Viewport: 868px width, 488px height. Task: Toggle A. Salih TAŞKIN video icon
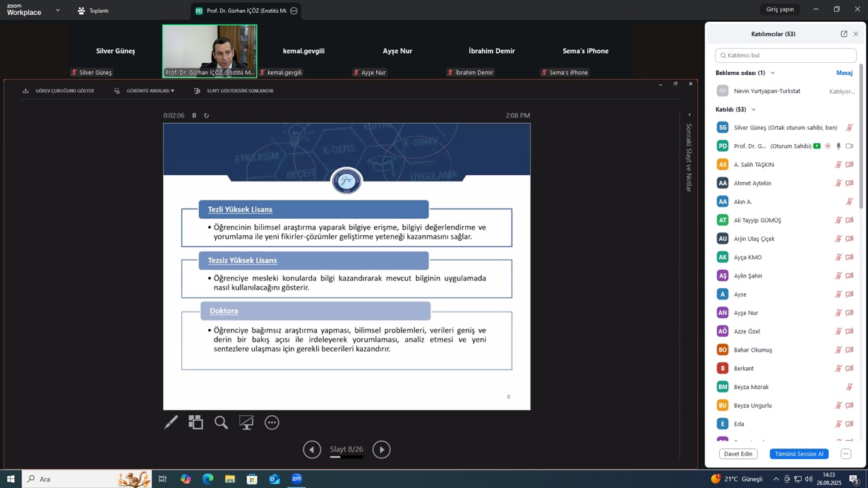pos(850,165)
